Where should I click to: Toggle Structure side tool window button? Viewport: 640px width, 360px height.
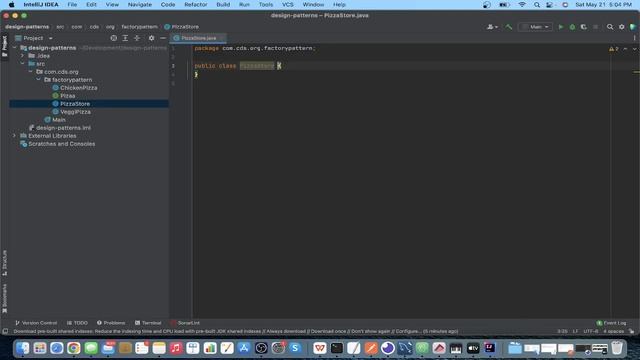coord(4,263)
